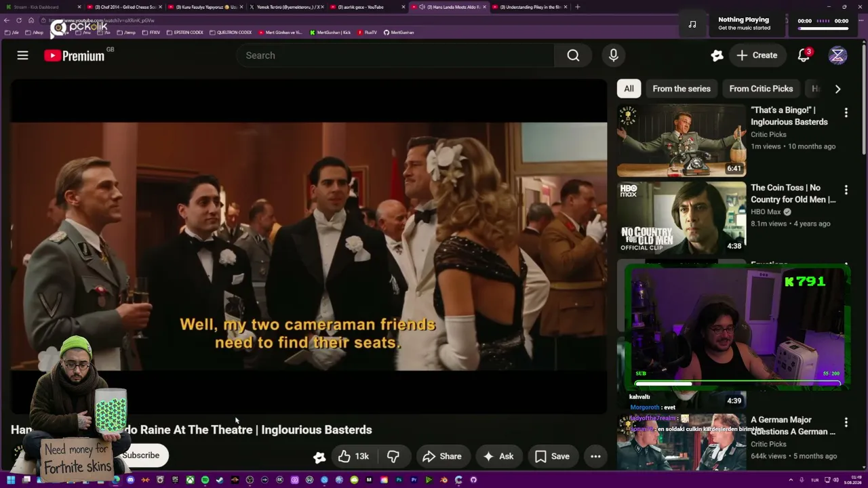Select the All filter chip
Viewport: 868px width, 488px height.
629,89
